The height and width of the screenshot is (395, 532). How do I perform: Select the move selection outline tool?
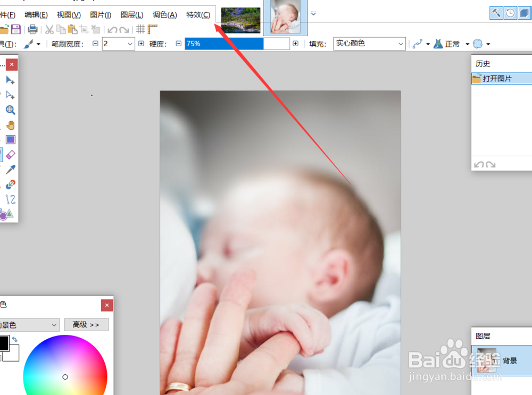[x=10, y=95]
